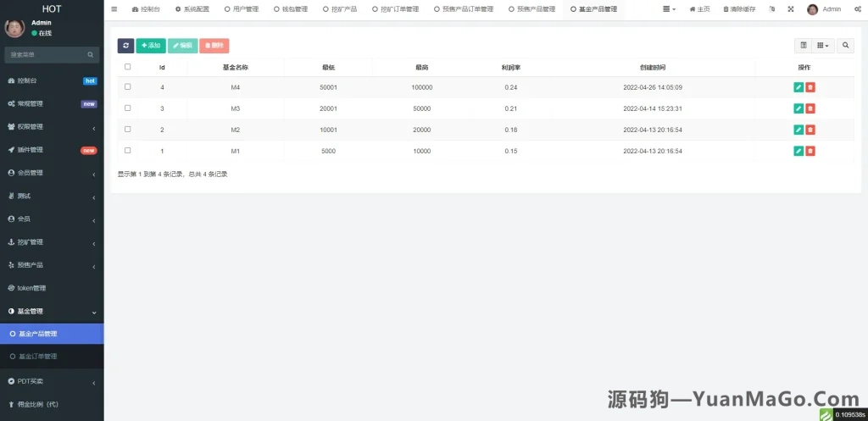868x421 pixels.
Task: Click the delete trash icon for row M1
Action: [810, 151]
